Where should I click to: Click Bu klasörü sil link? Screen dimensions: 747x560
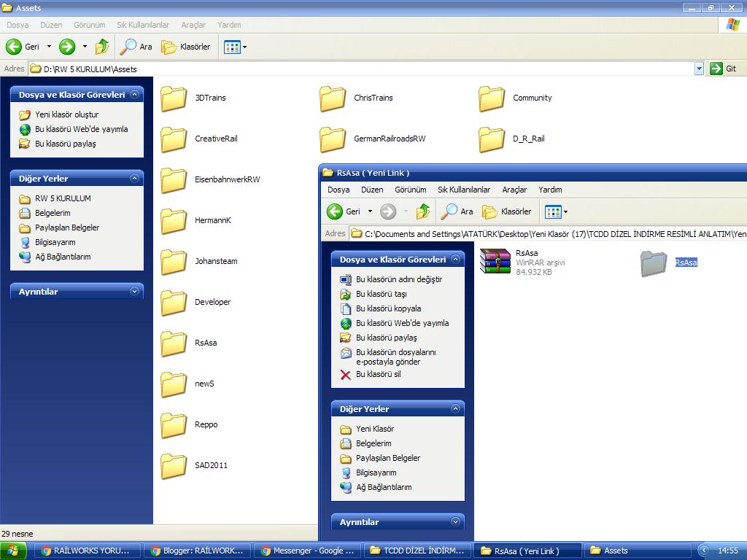point(371,375)
